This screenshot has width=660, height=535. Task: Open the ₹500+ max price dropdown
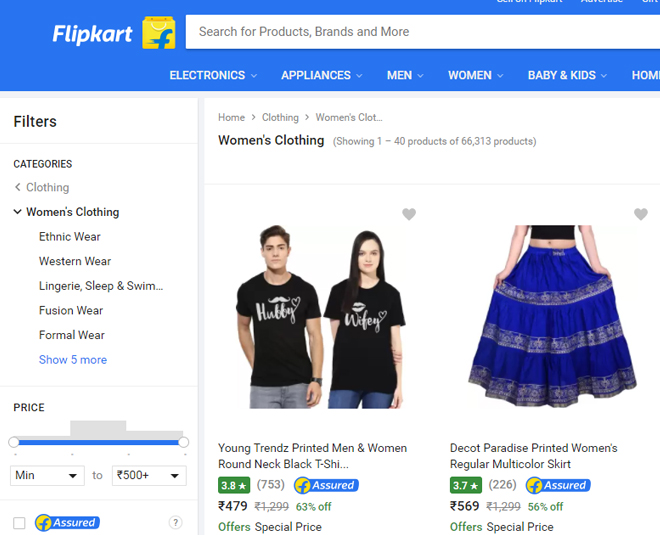(x=149, y=476)
